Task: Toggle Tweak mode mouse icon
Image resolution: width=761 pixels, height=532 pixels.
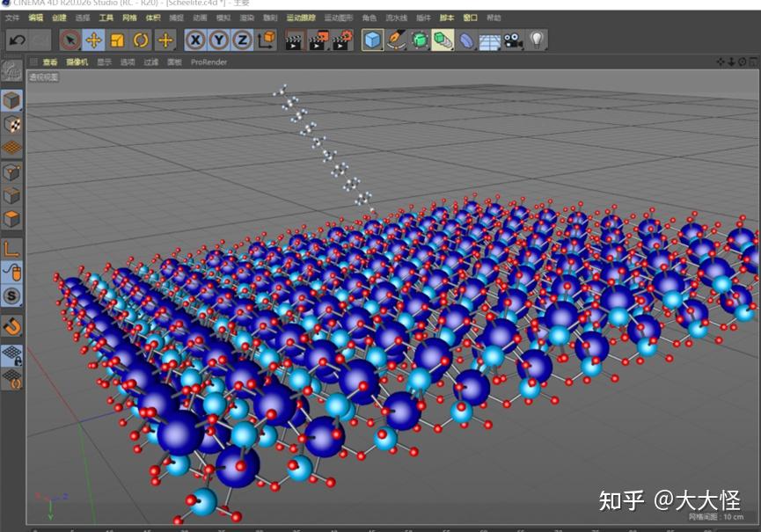Action: click(11, 273)
